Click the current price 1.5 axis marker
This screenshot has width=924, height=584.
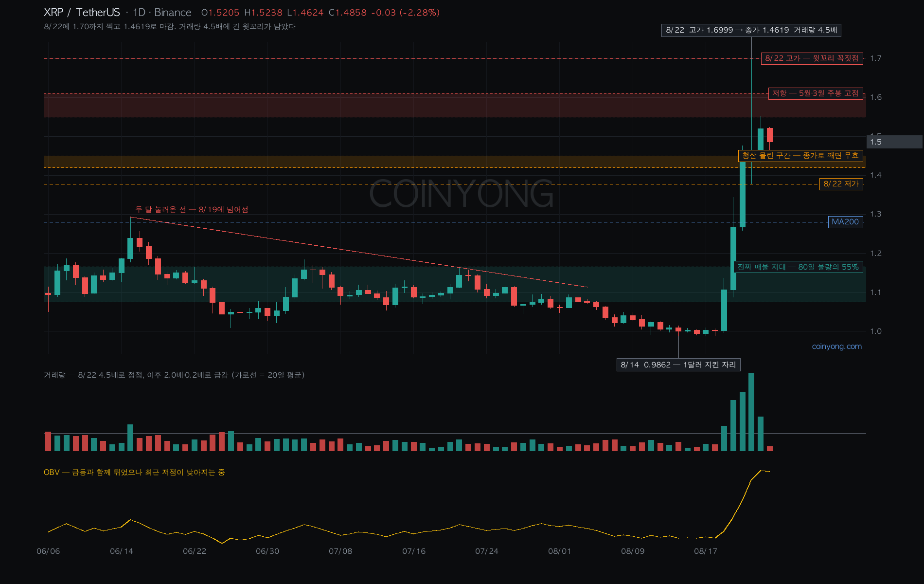coord(894,142)
